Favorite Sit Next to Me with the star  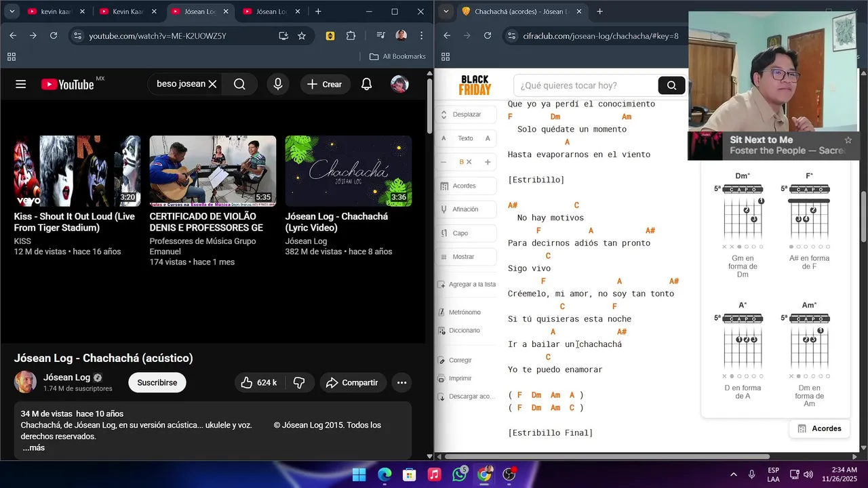click(x=848, y=140)
